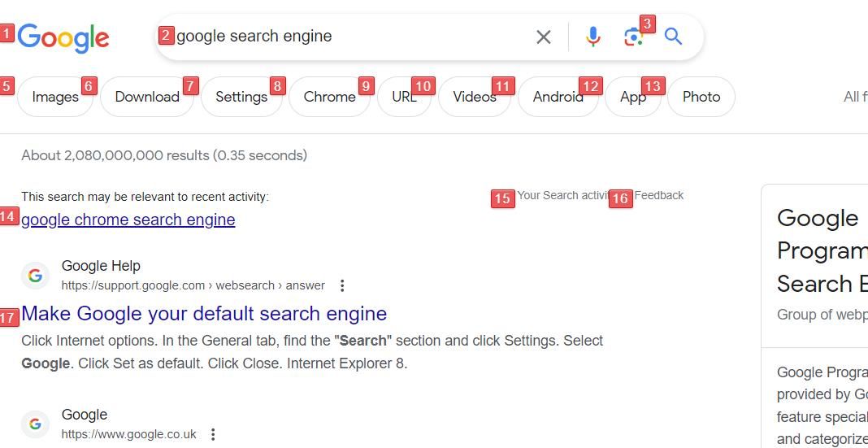Open Google Lens image search

point(633,37)
